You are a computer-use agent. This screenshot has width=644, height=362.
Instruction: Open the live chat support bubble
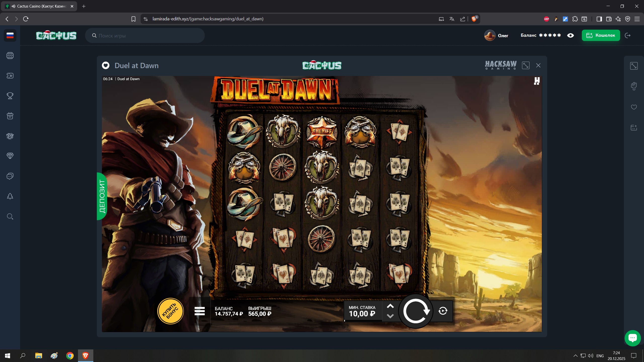point(632,338)
